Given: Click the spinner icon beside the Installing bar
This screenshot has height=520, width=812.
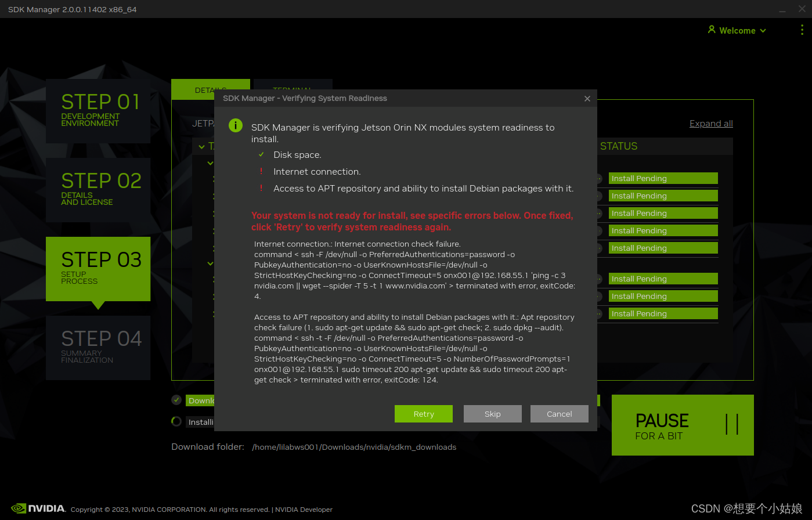Looking at the screenshot, I should coord(176,421).
